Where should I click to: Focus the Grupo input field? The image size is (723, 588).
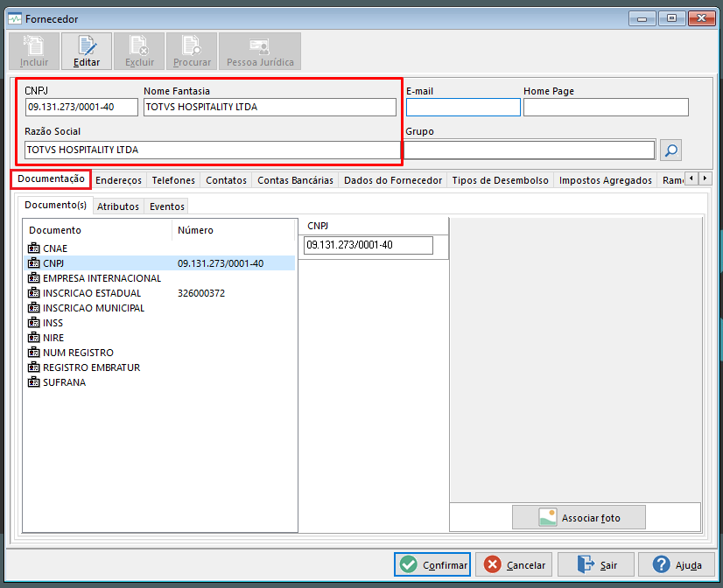530,150
